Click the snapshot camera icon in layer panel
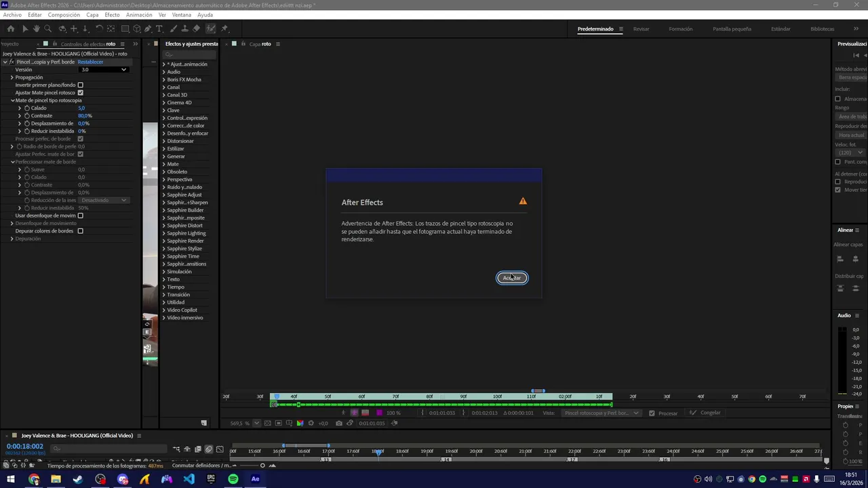The height and width of the screenshot is (488, 868). point(338,424)
